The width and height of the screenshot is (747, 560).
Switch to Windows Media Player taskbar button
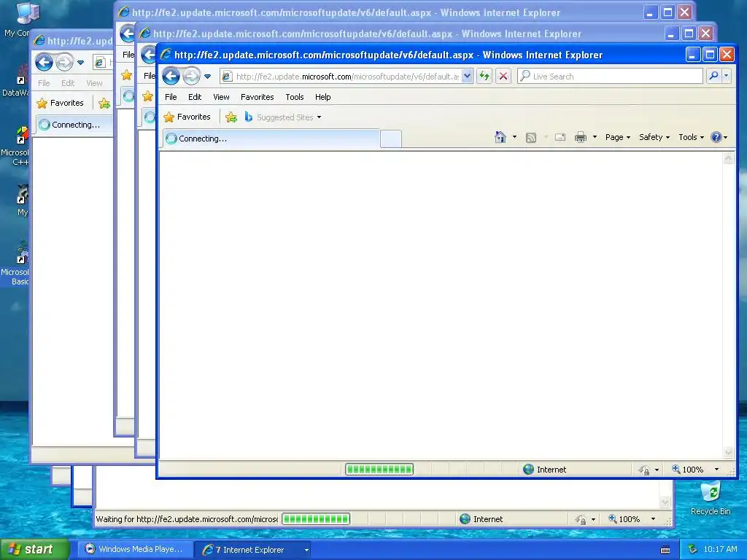coord(134,550)
